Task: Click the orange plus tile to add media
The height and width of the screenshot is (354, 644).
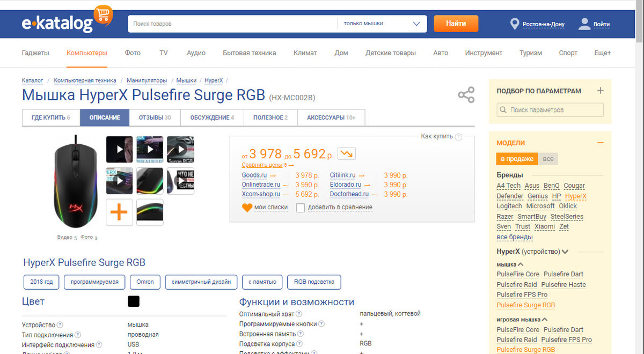Action: pos(119,212)
